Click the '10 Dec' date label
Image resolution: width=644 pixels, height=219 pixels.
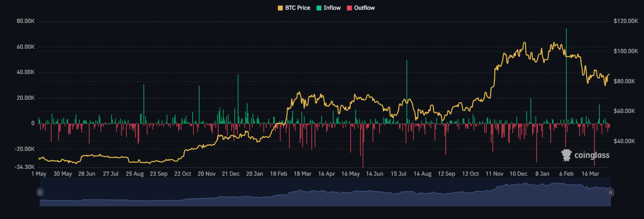click(519, 174)
